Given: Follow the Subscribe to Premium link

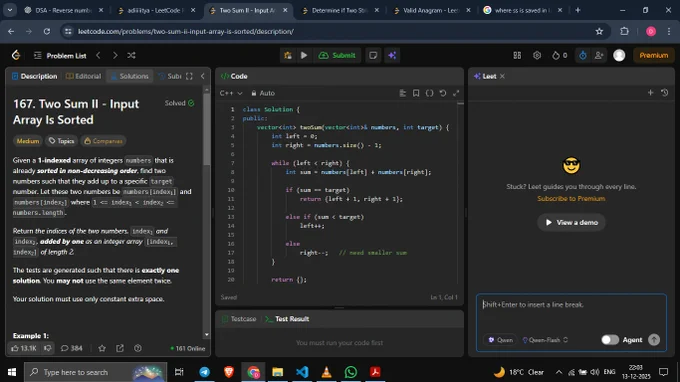Looking at the screenshot, I should 571,199.
